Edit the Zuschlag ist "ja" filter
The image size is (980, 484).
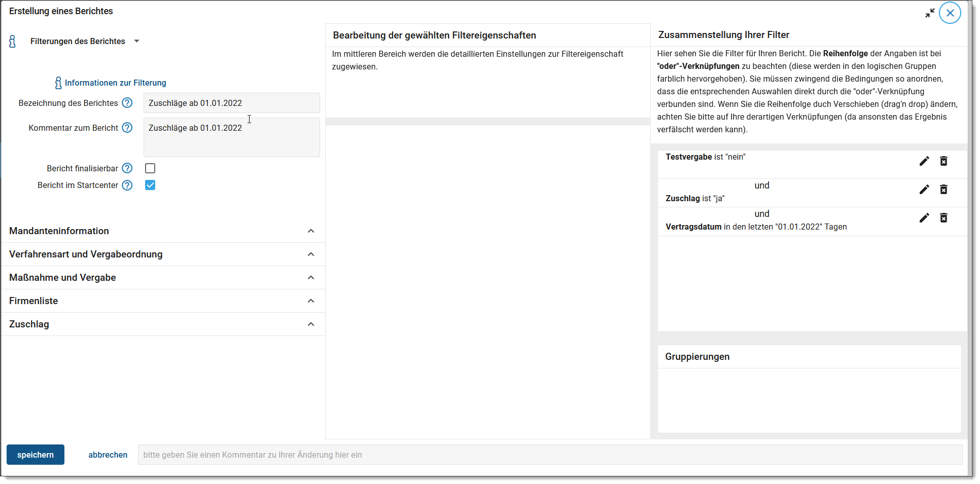[924, 190]
